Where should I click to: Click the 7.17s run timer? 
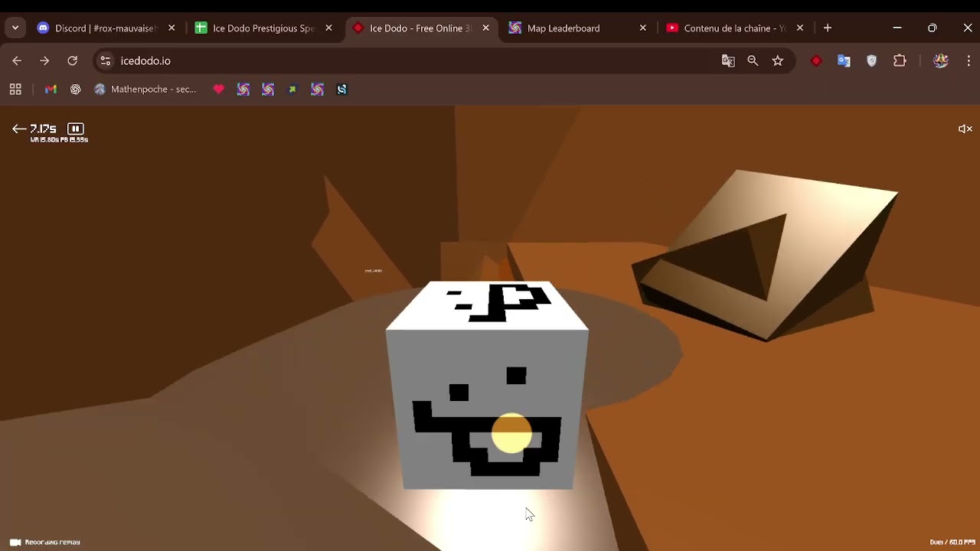pyautogui.click(x=43, y=129)
